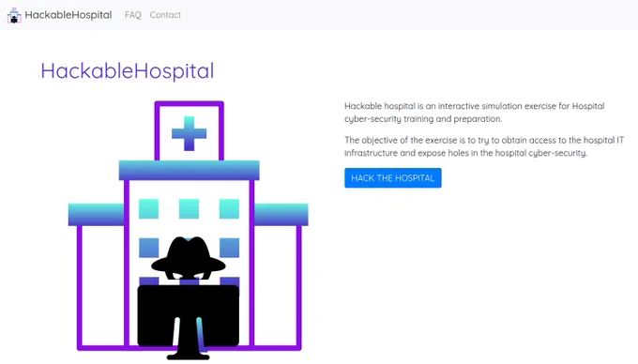
Task: Click the large HackableHospital page heading
Action: (x=128, y=70)
